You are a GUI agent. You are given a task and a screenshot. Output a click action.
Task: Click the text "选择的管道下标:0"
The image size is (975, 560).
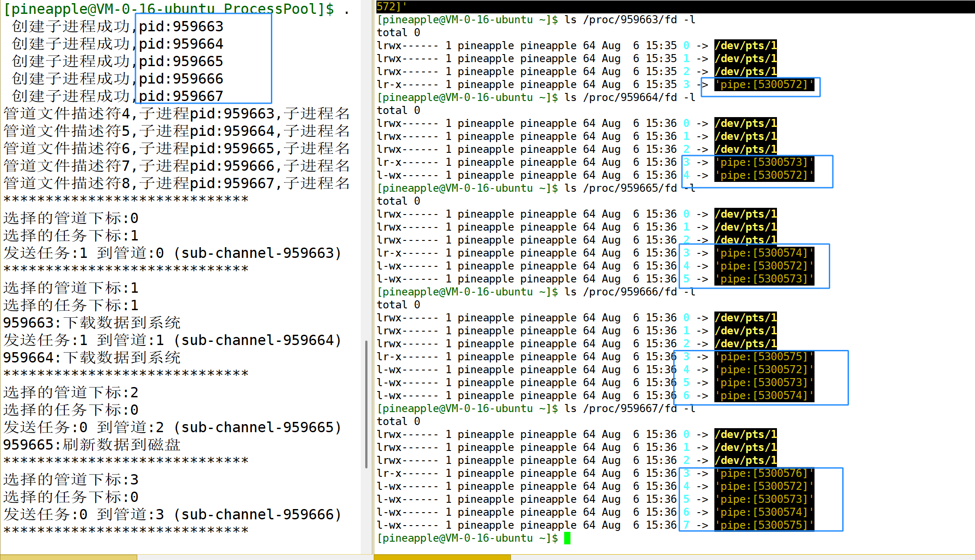point(71,218)
